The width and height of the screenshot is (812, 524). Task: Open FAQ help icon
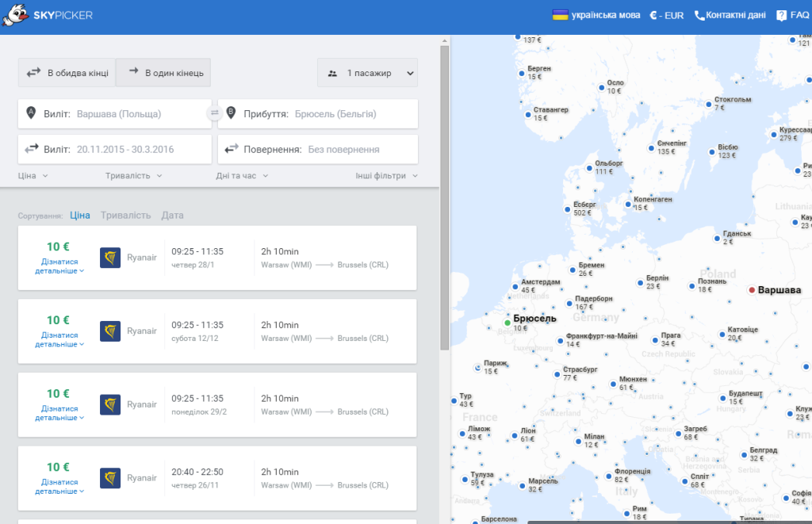[781, 16]
